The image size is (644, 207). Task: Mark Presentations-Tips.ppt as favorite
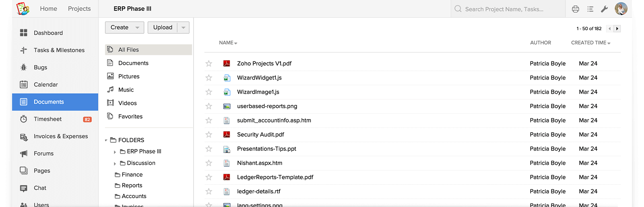click(208, 149)
